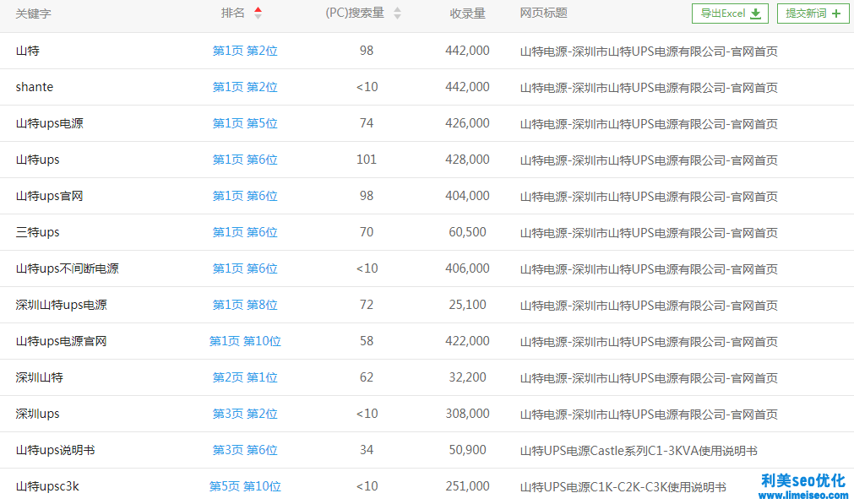The height and width of the screenshot is (504, 854).
Task: Open ranking link in the 三特ups row
Action: [x=245, y=232]
